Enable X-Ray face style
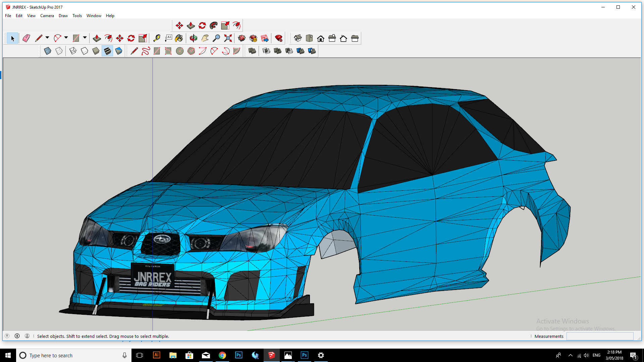The width and height of the screenshot is (644, 362). pyautogui.click(x=48, y=51)
